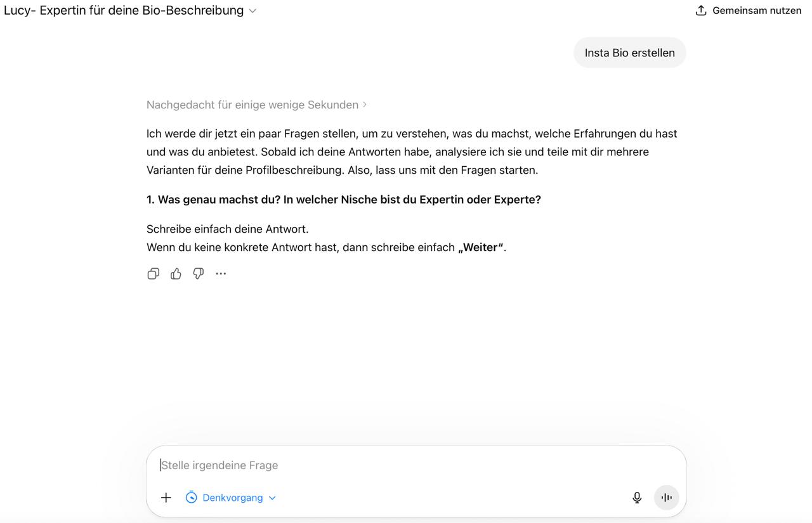
Task: Click the 'Insta Bio erstellen' message bubble
Action: pyautogui.click(x=630, y=53)
